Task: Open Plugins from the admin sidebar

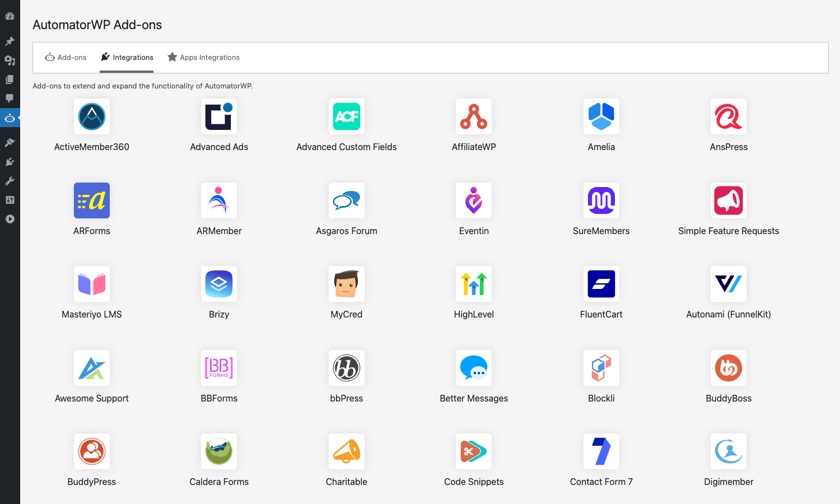Action: pyautogui.click(x=10, y=162)
